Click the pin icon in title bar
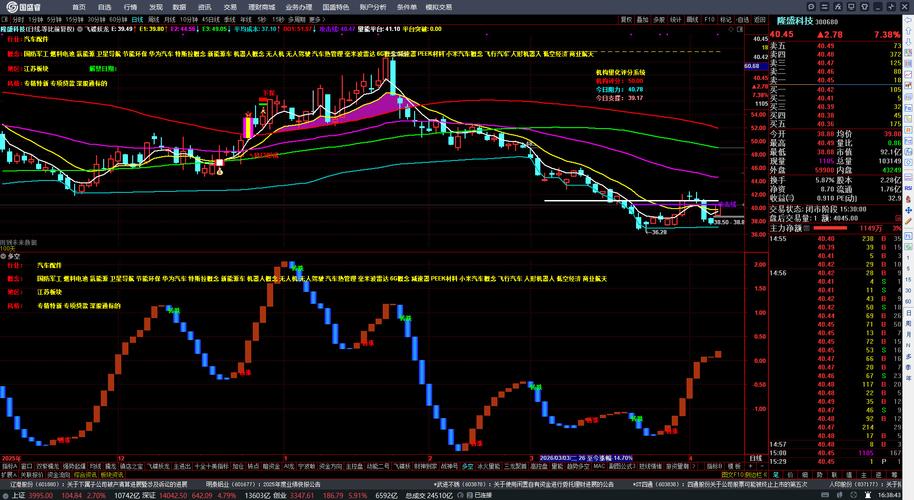Viewport: 914px width, 500px height. coord(891,7)
